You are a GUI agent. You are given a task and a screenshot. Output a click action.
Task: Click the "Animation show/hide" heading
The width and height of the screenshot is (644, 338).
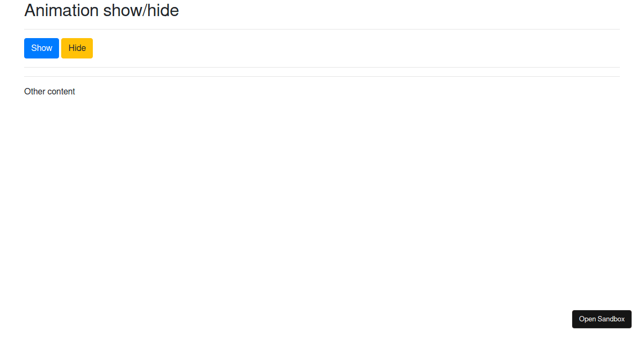pos(101,10)
